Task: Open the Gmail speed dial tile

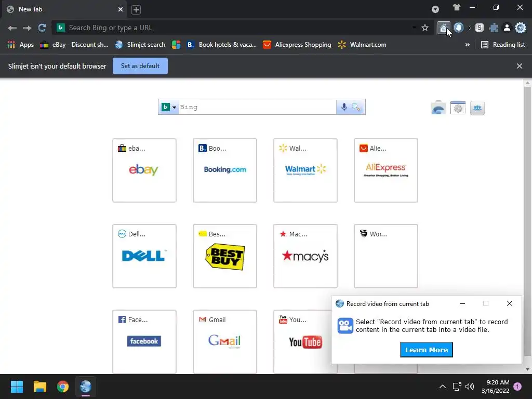Action: pos(224,341)
